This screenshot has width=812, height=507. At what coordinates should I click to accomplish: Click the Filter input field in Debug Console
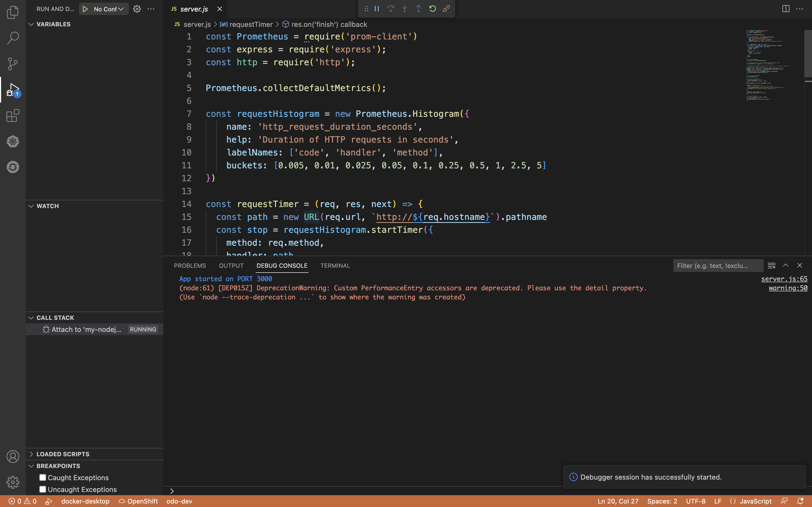point(718,266)
